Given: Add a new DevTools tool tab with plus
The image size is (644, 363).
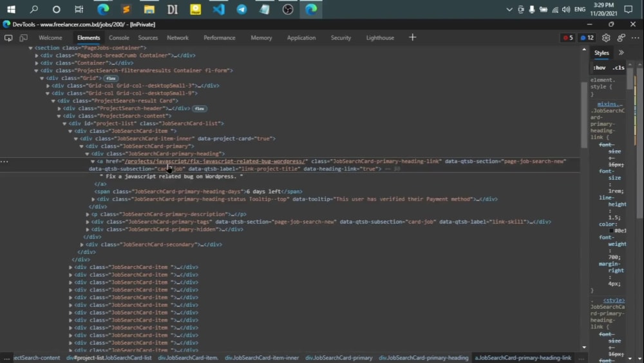Looking at the screenshot, I should [412, 37].
